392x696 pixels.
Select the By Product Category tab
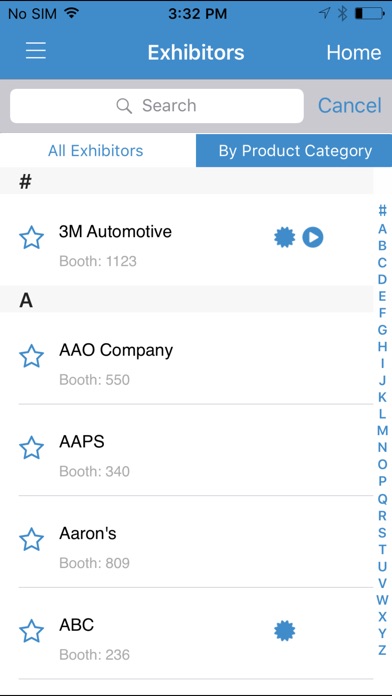(294, 150)
